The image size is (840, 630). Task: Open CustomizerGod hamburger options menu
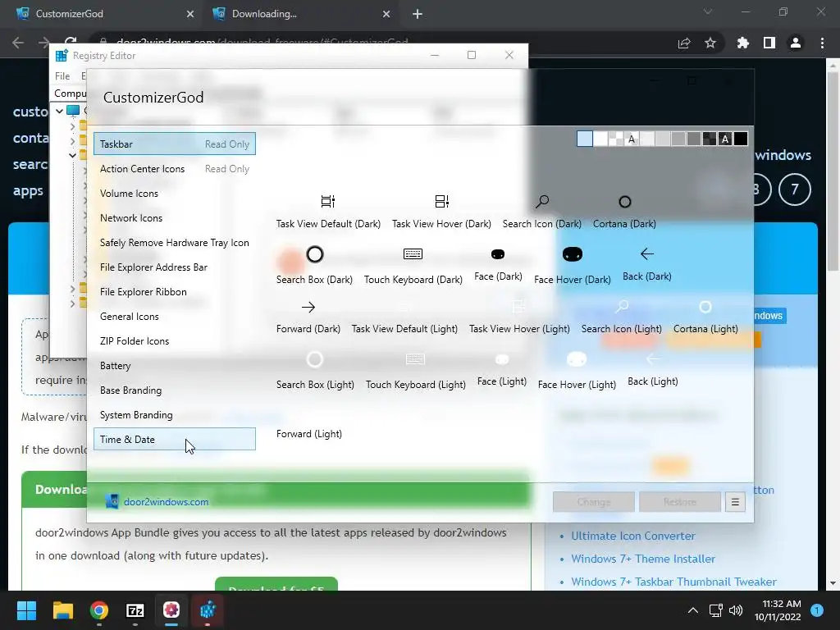coord(735,502)
